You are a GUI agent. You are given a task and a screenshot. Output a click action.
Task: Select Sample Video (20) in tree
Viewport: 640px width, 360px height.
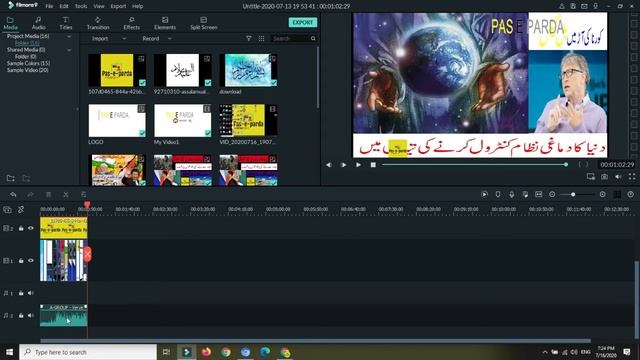27,70
